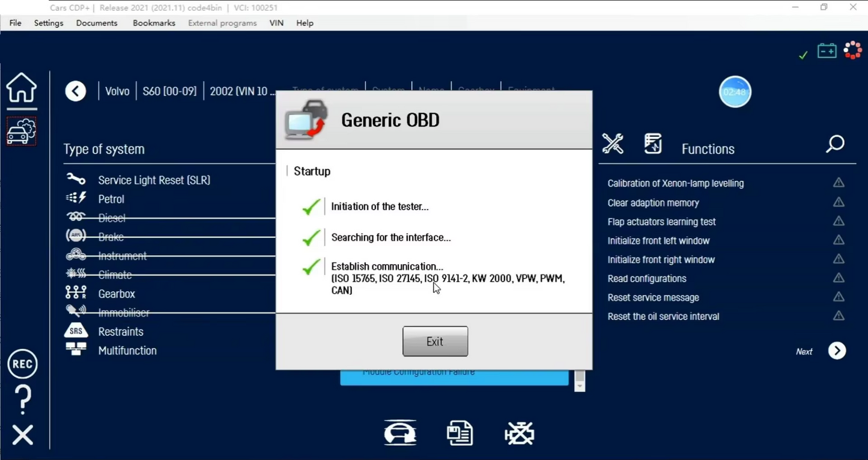
Task: Open the Settings menu
Action: click(49, 23)
